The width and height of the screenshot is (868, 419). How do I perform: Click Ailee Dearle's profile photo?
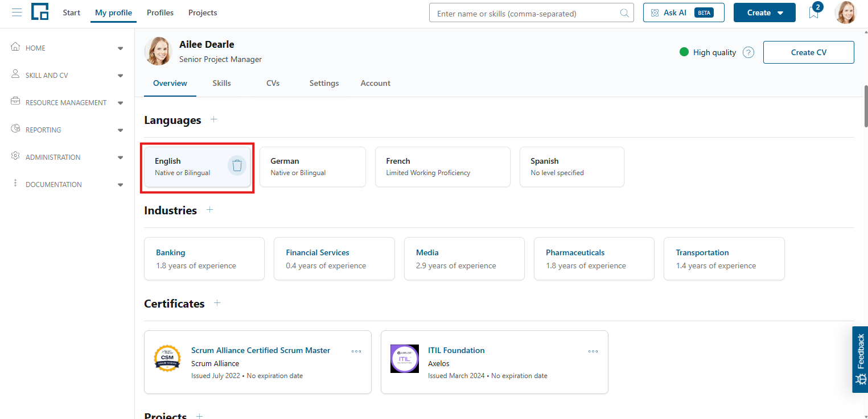(158, 51)
